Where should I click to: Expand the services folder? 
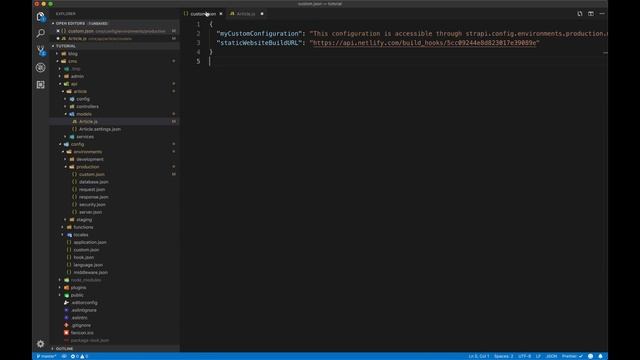pyautogui.click(x=85, y=137)
